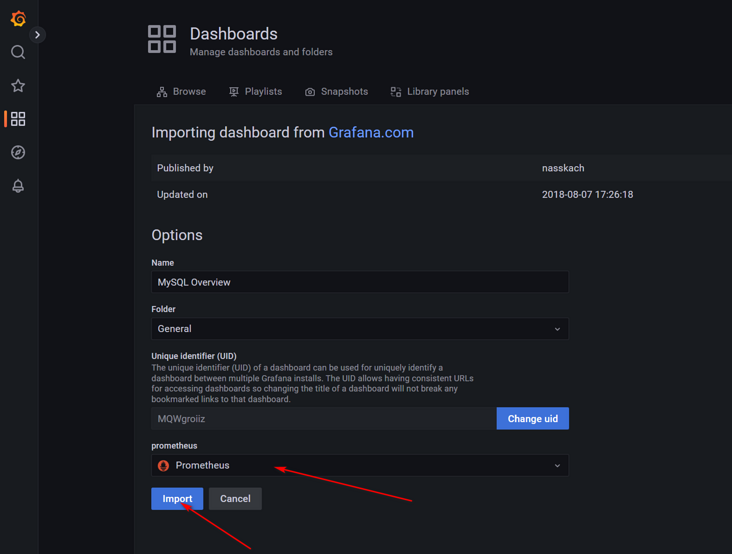Open the search magnifier in sidebar
The image size is (732, 554).
(x=18, y=52)
